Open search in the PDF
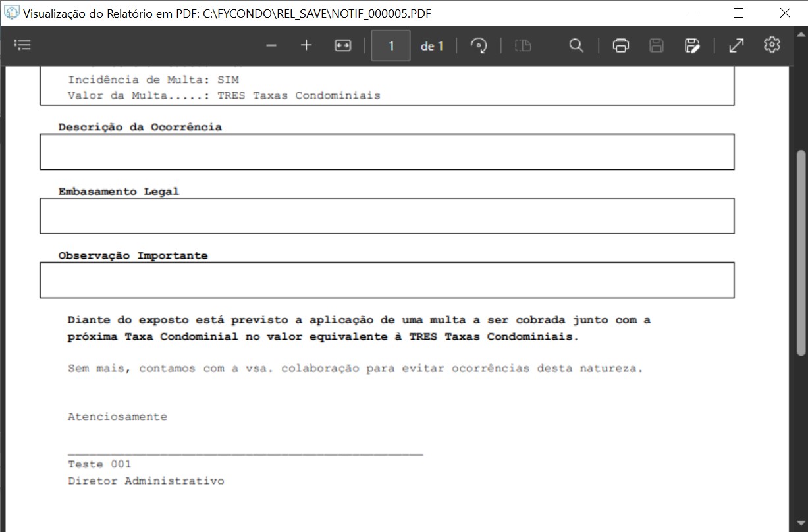This screenshot has width=808, height=532. (576, 45)
